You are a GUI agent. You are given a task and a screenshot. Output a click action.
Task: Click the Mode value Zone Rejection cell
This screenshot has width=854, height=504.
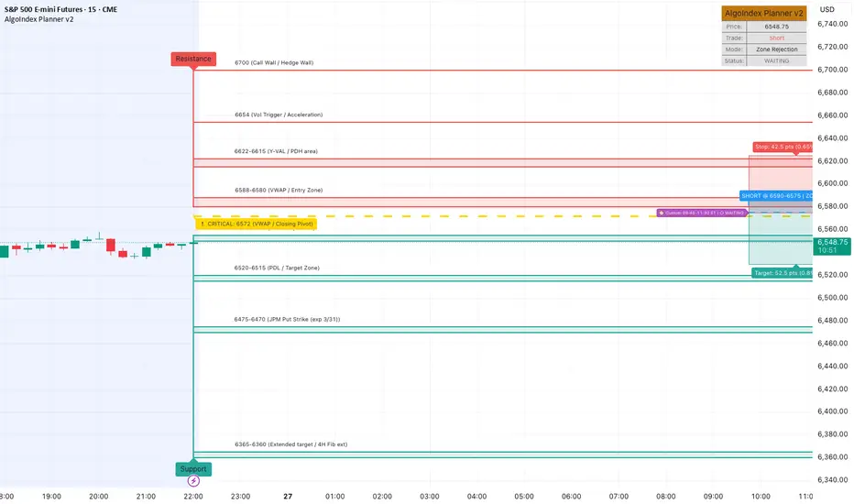click(777, 49)
